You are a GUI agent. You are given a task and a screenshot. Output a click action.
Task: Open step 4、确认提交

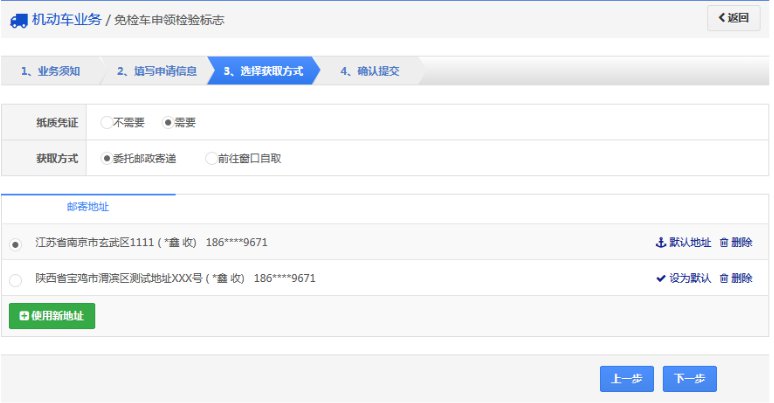click(369, 72)
